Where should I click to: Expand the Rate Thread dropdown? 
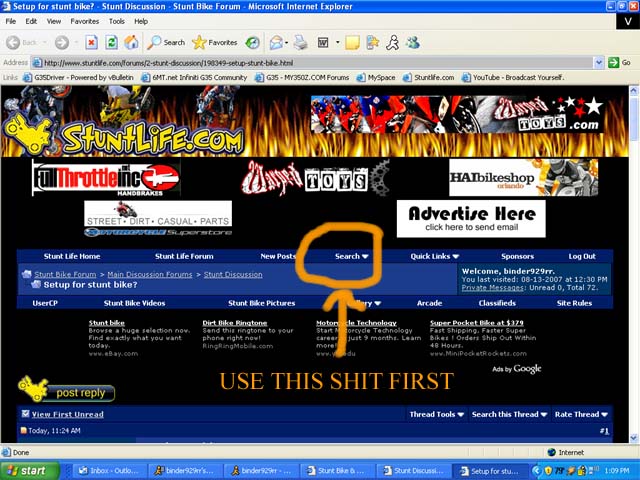[x=580, y=414]
